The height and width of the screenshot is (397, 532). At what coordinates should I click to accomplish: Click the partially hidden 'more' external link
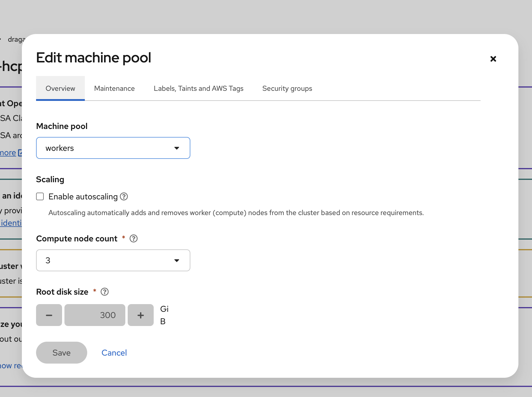tap(8, 153)
